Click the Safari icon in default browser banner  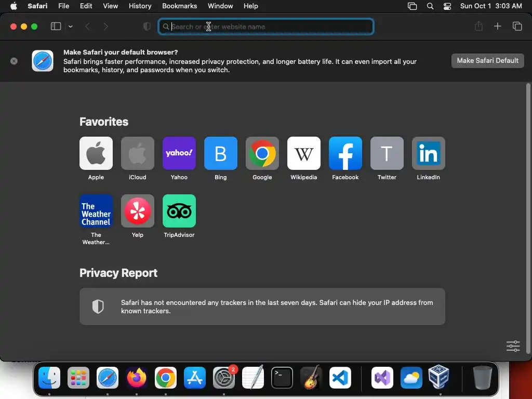[x=43, y=61]
